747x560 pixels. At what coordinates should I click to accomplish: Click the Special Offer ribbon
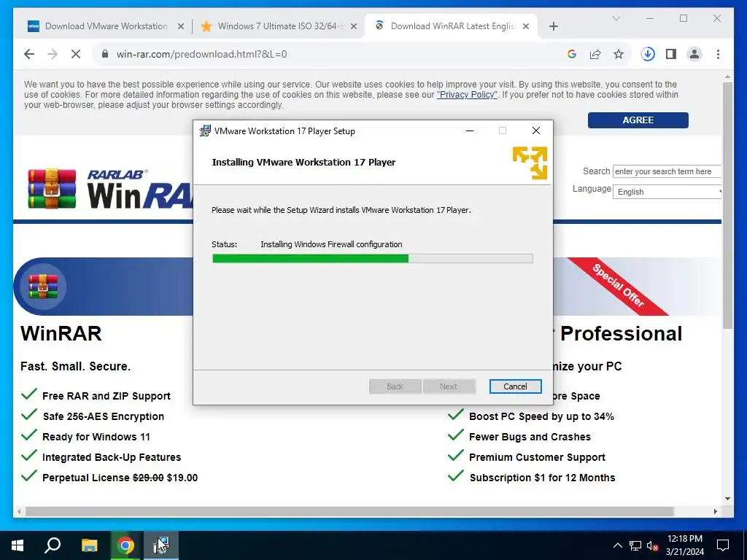[x=618, y=286]
